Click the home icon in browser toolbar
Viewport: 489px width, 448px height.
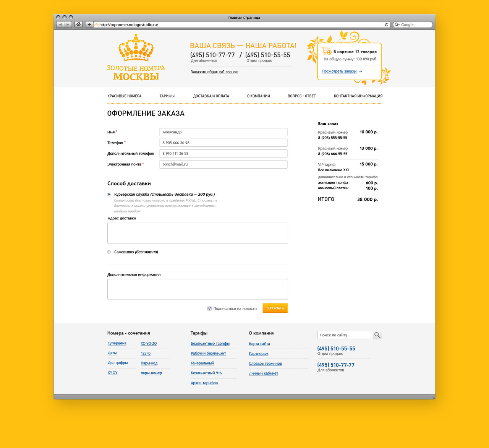coord(78,24)
